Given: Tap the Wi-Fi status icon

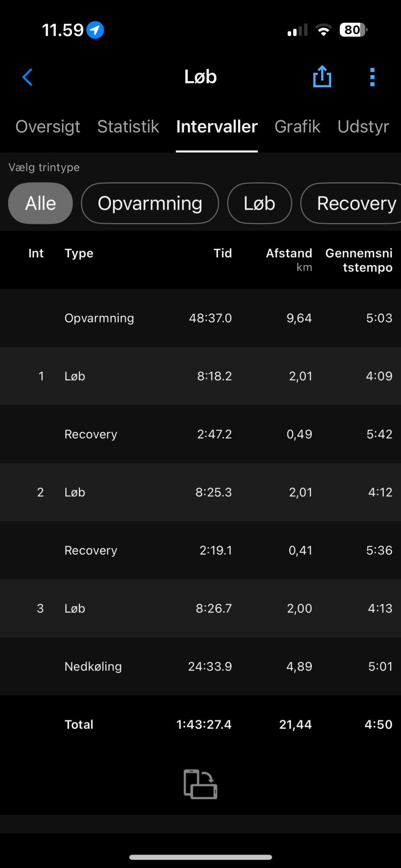Looking at the screenshot, I should (x=323, y=30).
